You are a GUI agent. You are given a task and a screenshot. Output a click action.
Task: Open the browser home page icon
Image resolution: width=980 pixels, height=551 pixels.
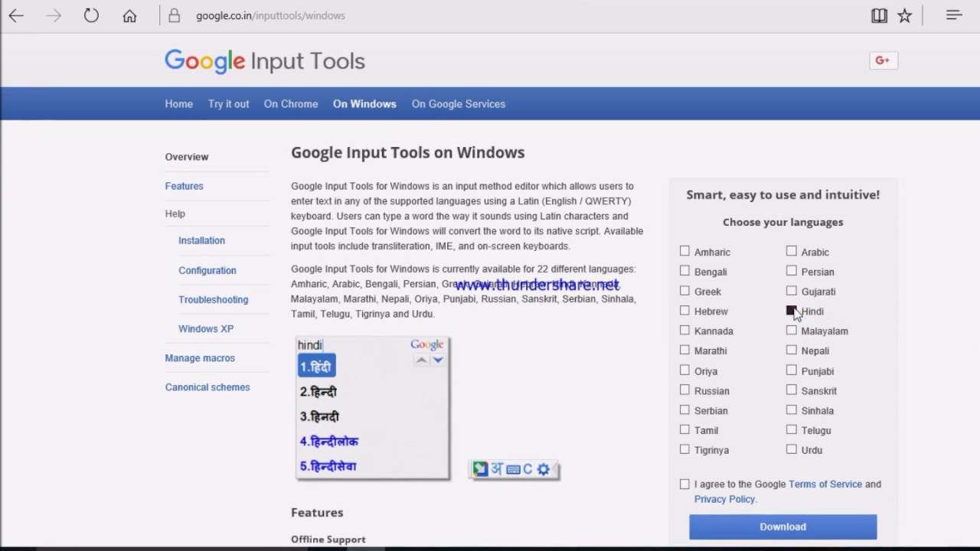click(x=129, y=15)
